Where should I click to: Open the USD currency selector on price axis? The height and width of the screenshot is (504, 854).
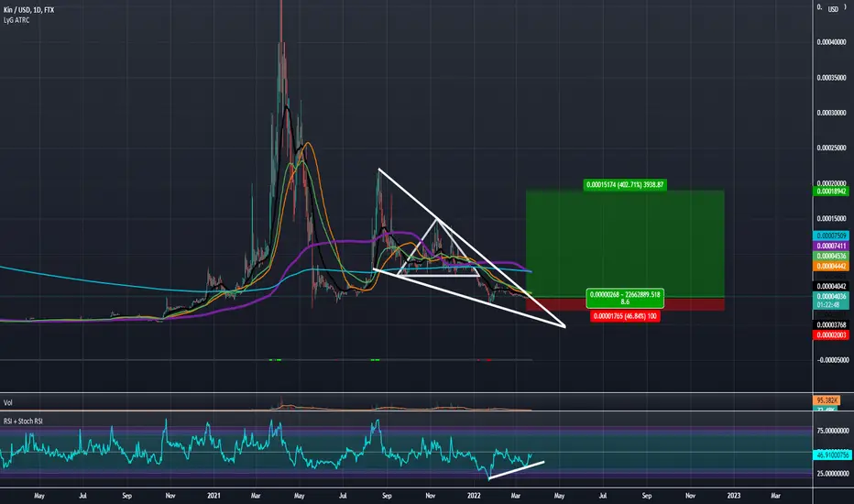click(833, 9)
